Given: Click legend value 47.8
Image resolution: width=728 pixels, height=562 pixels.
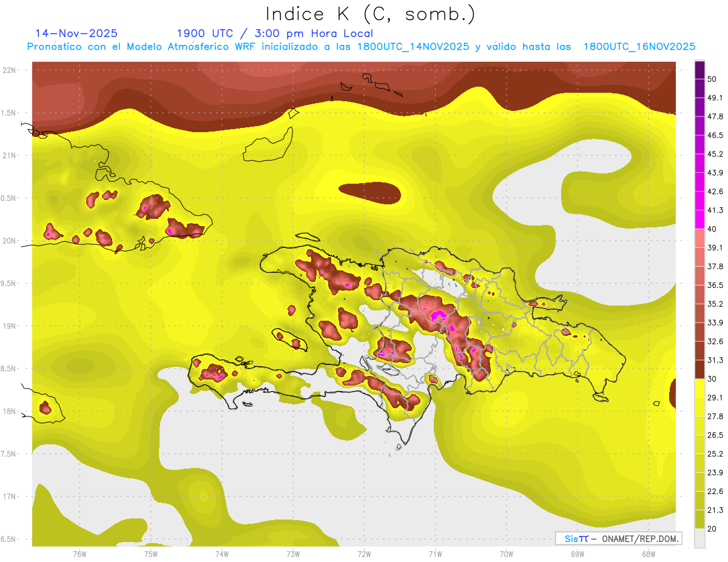Looking at the screenshot, I should (715, 116).
